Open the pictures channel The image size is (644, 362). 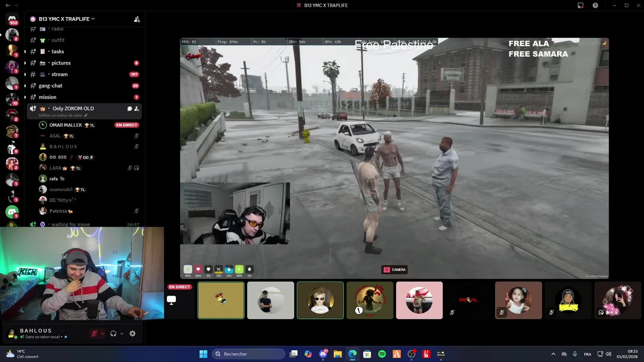(x=84, y=63)
